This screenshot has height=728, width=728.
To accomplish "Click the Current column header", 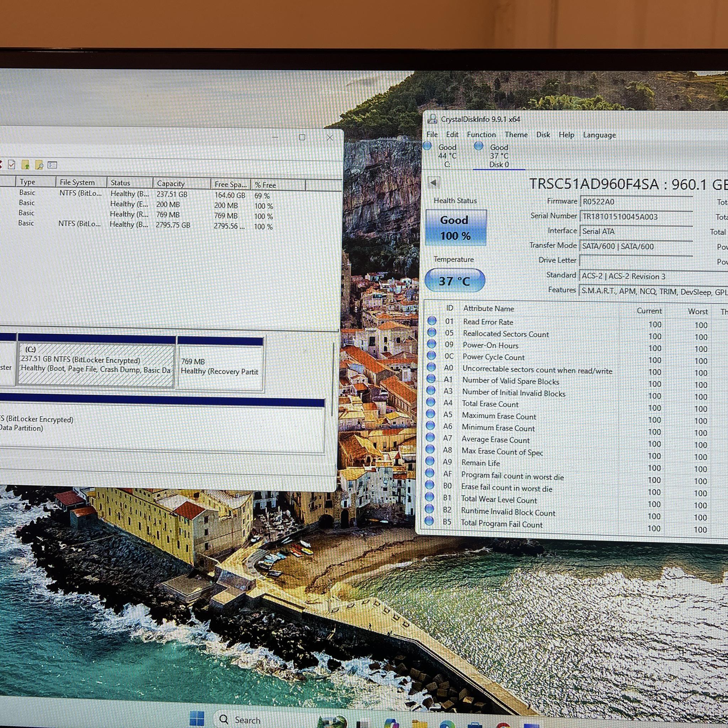I will pos(649,311).
